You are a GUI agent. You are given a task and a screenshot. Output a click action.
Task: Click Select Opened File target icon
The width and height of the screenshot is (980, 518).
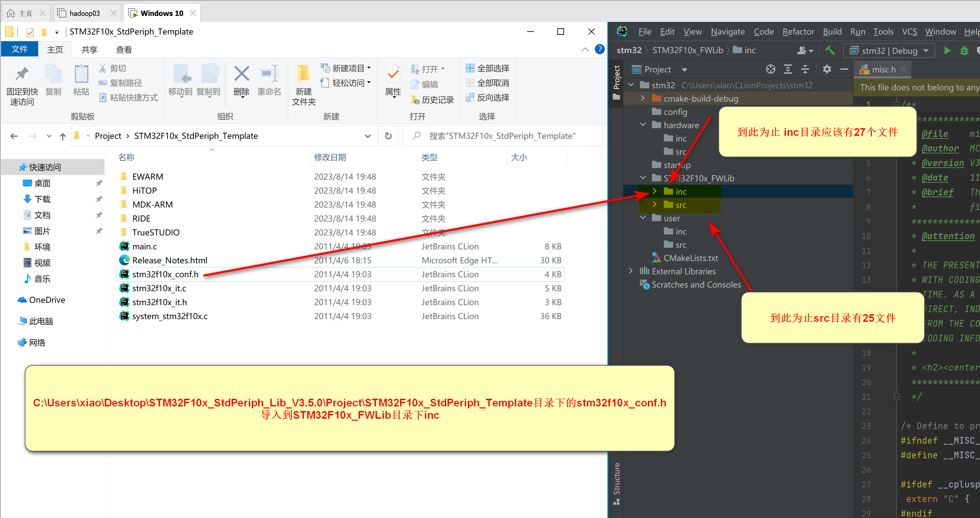coord(770,69)
